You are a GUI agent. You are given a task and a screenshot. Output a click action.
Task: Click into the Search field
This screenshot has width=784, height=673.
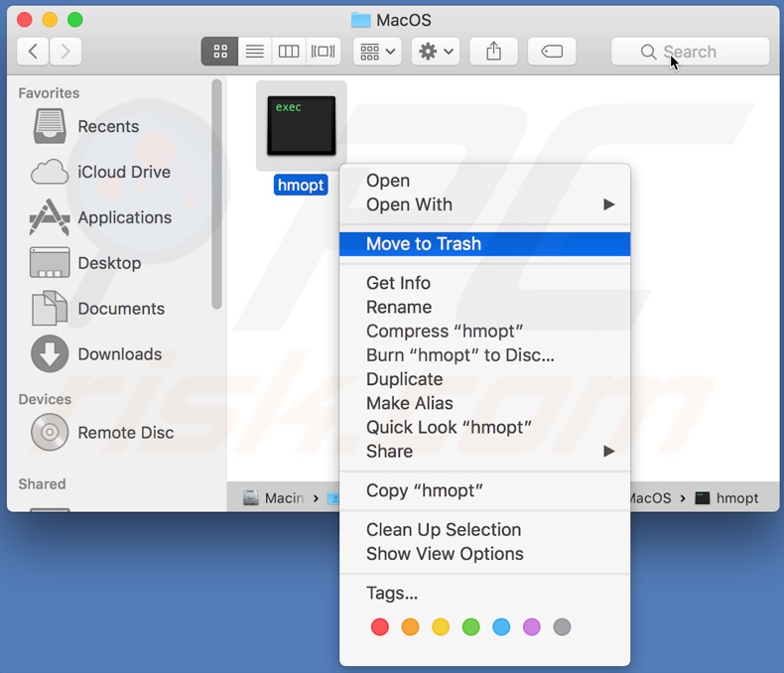pos(690,51)
